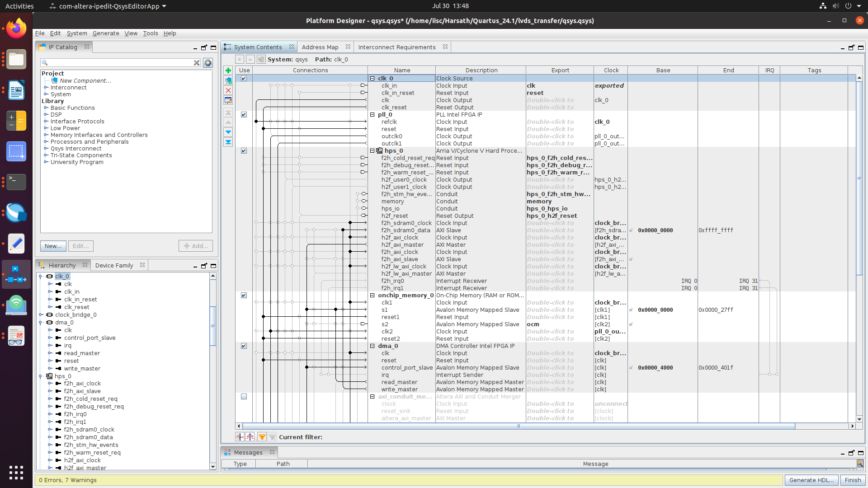Click the IP Catalog search settings gear icon
The image size is (868, 488).
[208, 63]
